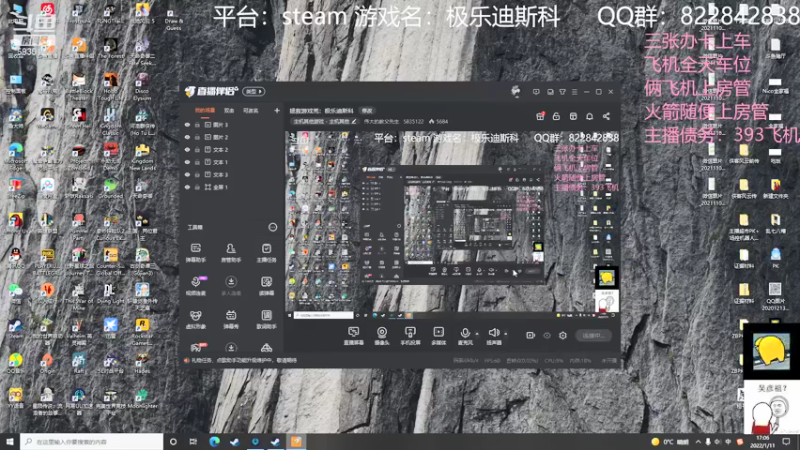The image size is (800, 450).
Task: Open the 歌词助手 tool
Action: (x=266, y=319)
